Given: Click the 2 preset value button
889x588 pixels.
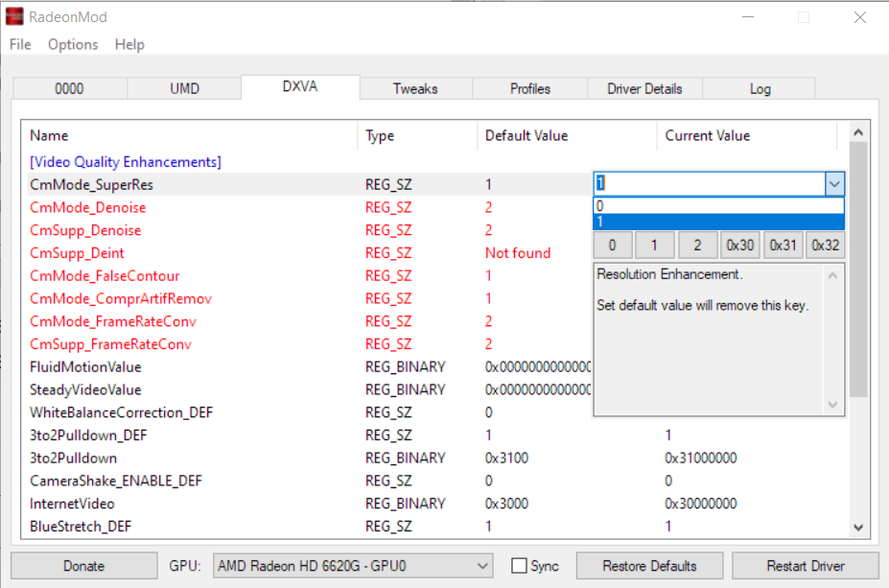Looking at the screenshot, I should tap(698, 245).
